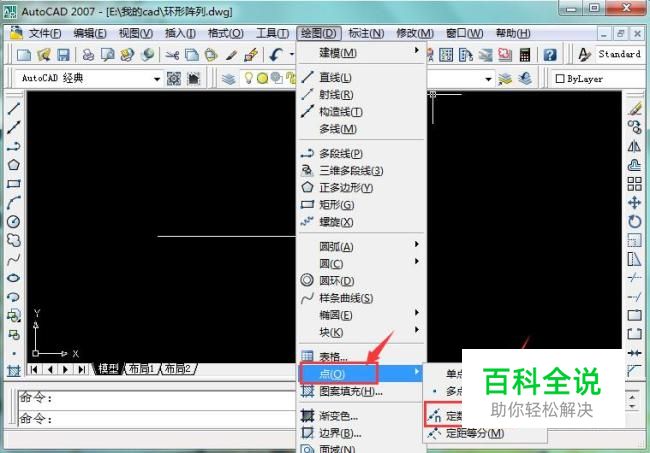Select the Rectangle tool in left toolbar
Screen dimensions: 650x453
coord(14,184)
